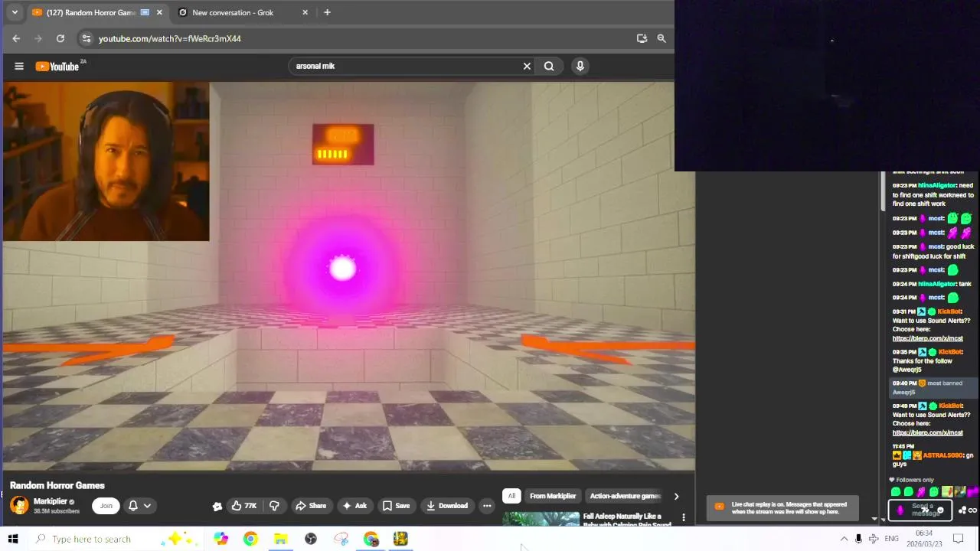The height and width of the screenshot is (551, 980).
Task: Open the zoom magnifier in address bar
Action: (x=661, y=38)
